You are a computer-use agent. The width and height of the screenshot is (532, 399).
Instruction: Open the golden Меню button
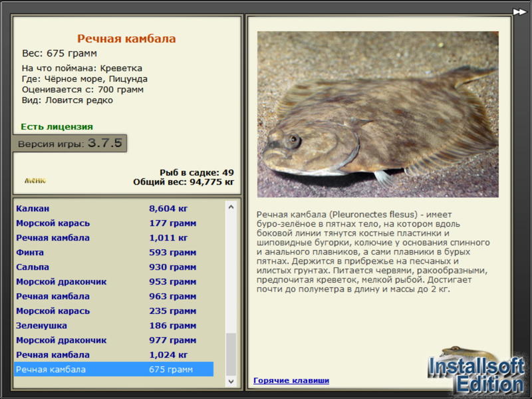click(35, 180)
